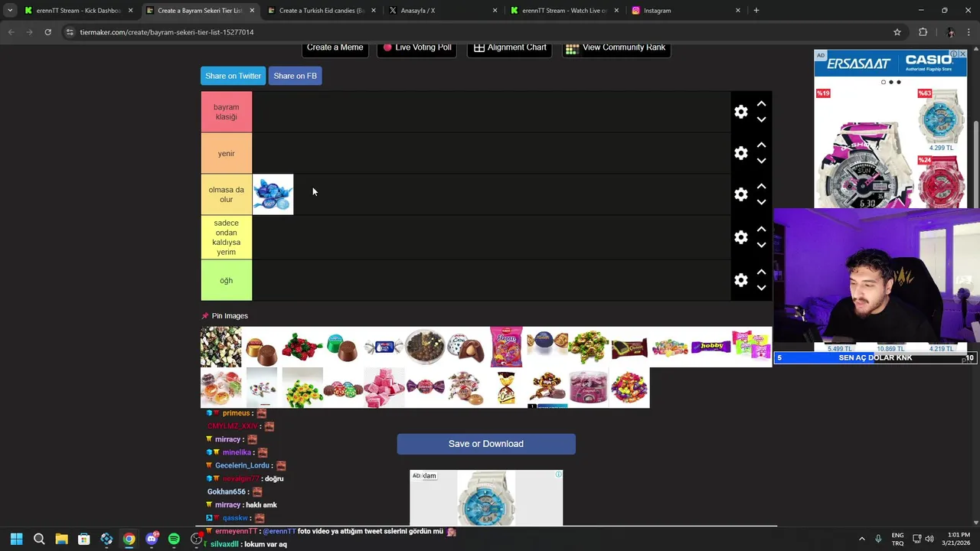Move öğh row down
This screenshot has width=980, height=551.
tap(761, 288)
